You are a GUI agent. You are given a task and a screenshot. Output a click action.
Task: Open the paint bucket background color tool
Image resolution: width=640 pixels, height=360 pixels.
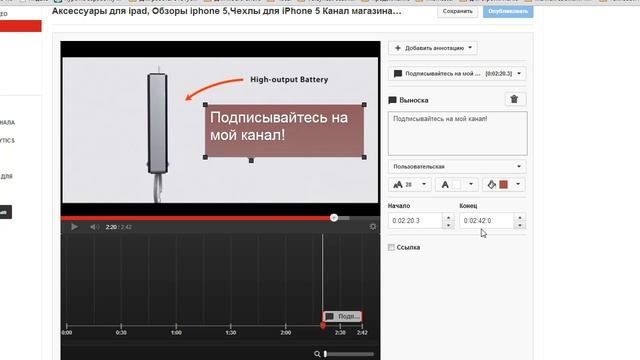[491, 184]
